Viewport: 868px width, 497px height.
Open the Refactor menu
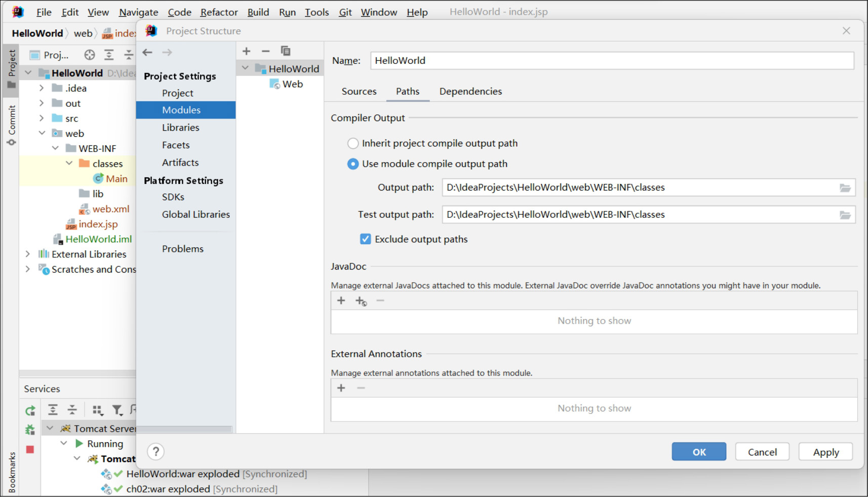coord(219,12)
